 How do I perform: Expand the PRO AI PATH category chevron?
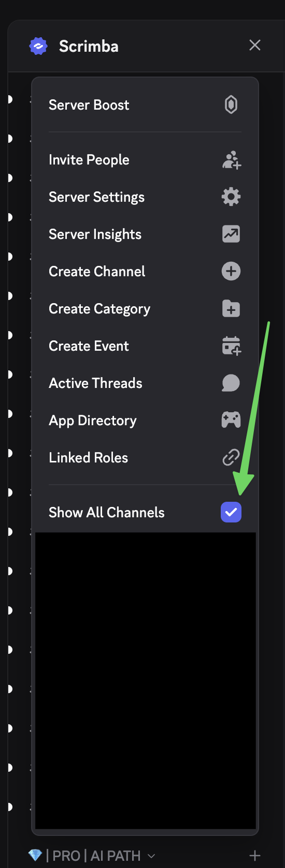[x=151, y=856]
